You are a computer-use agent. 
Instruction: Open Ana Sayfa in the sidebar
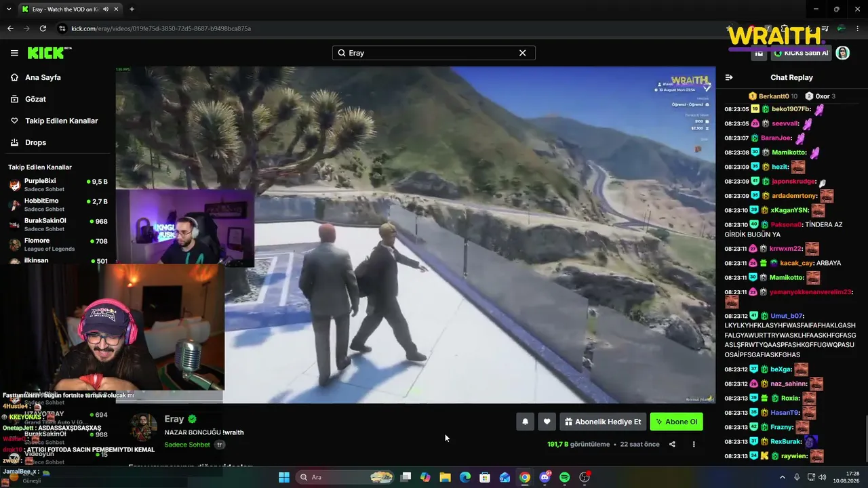tap(43, 77)
